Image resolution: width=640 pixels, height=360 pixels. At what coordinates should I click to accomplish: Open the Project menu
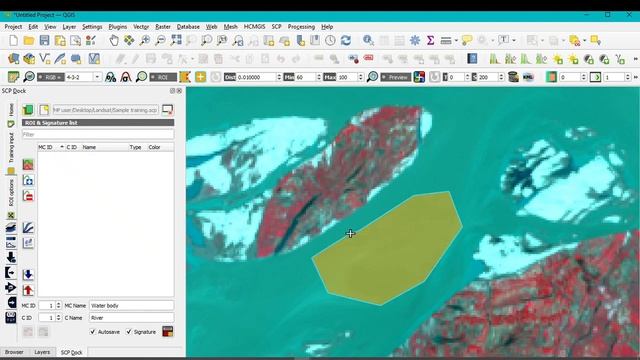[13, 27]
